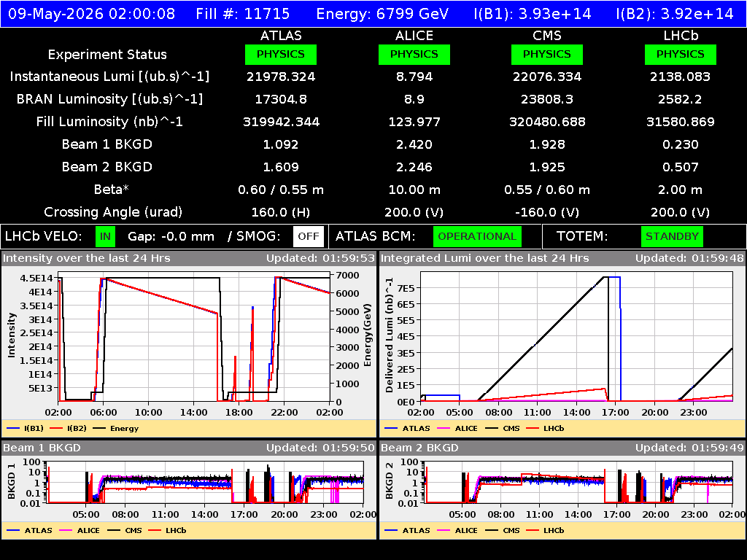The height and width of the screenshot is (560, 747).
Task: Click ALICE fill luminosity value 123.977
Action: [x=414, y=122]
